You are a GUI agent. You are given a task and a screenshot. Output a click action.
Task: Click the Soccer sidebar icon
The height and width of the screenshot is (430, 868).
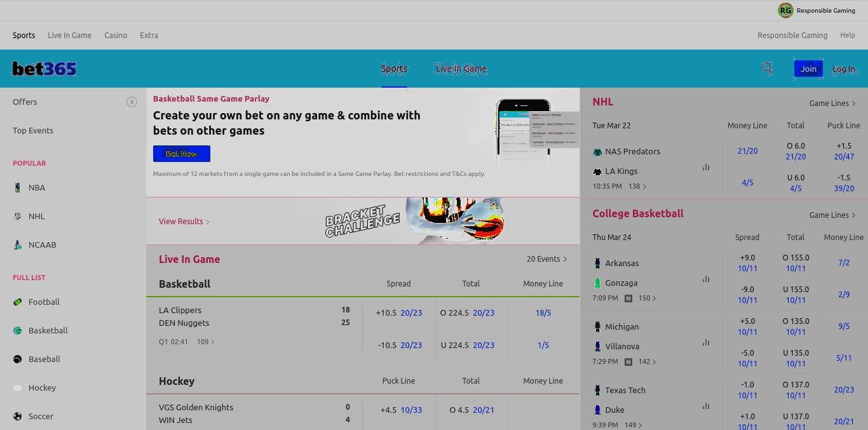(x=17, y=416)
